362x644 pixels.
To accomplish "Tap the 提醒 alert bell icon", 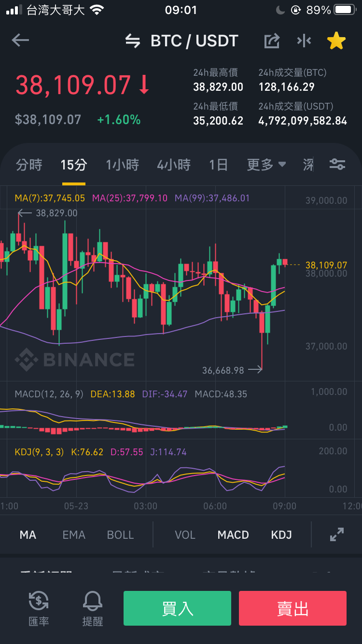I will tap(93, 609).
